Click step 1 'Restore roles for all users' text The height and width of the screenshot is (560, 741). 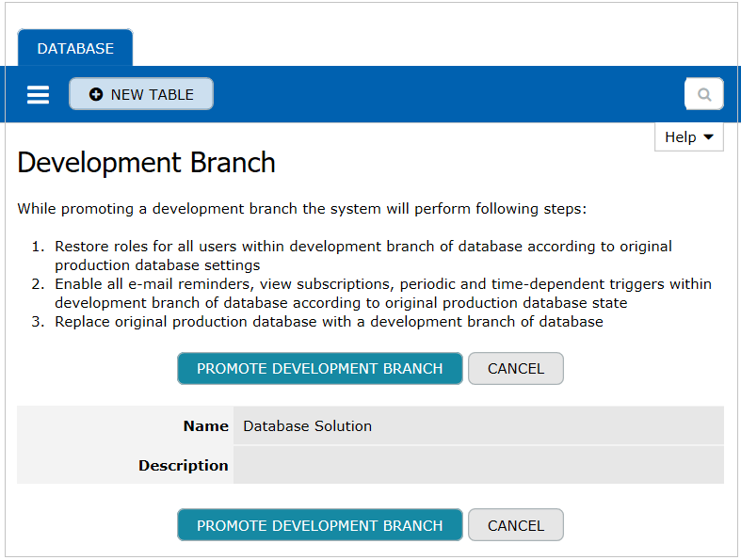(362, 256)
